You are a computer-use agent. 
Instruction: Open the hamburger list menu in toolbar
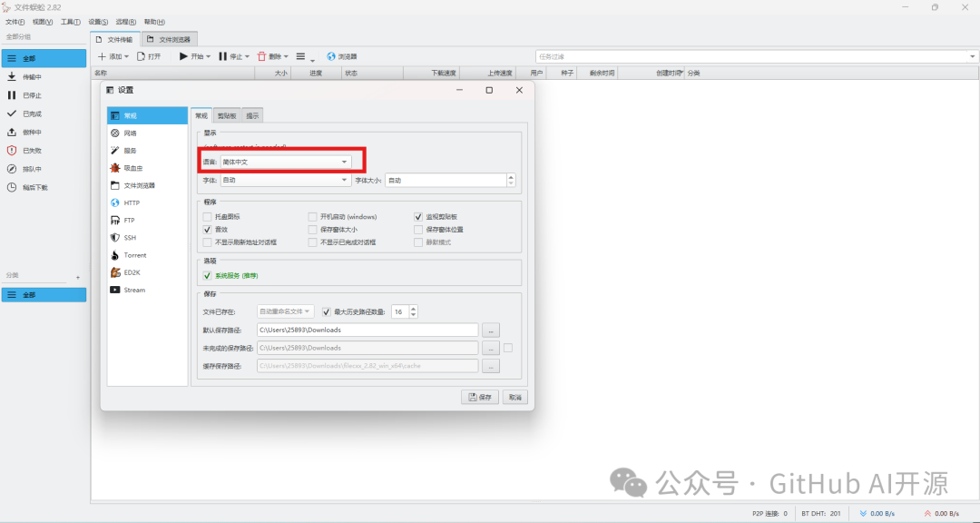click(x=300, y=56)
